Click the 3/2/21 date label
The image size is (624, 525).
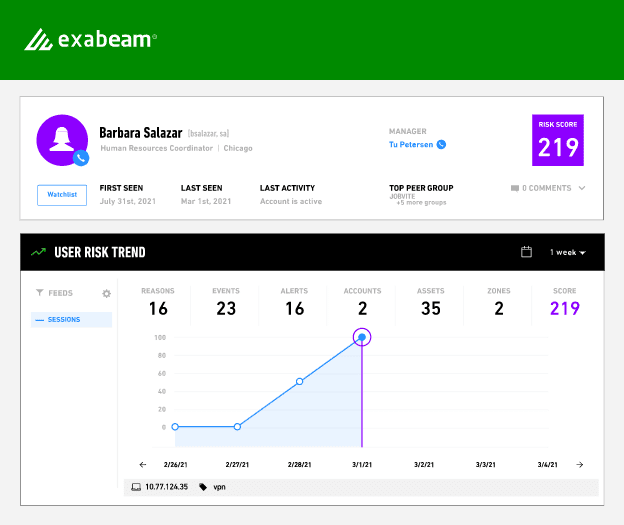[424, 464]
